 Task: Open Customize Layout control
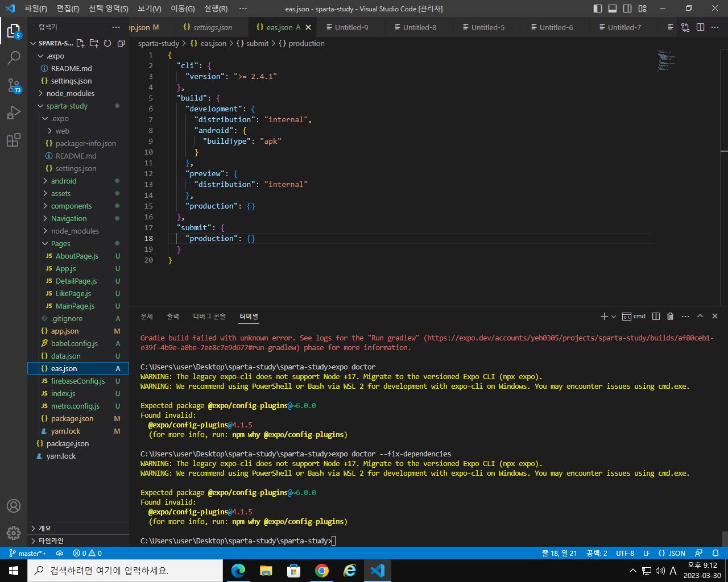(643, 9)
